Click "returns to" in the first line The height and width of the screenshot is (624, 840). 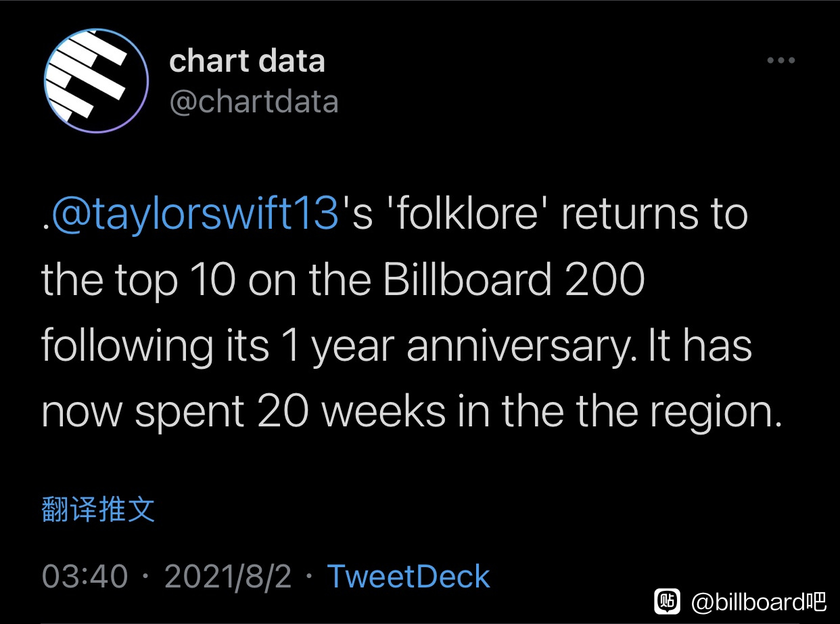(655, 214)
